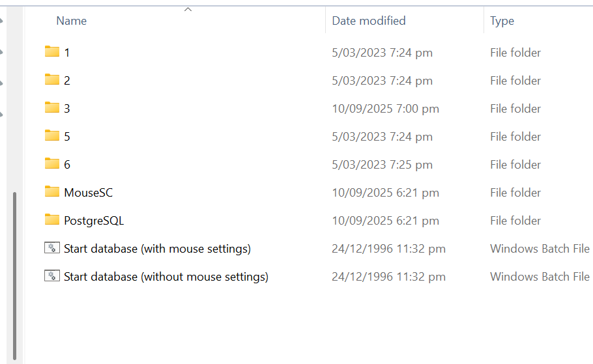Select the PostgreSQL folder name text

(x=94, y=220)
